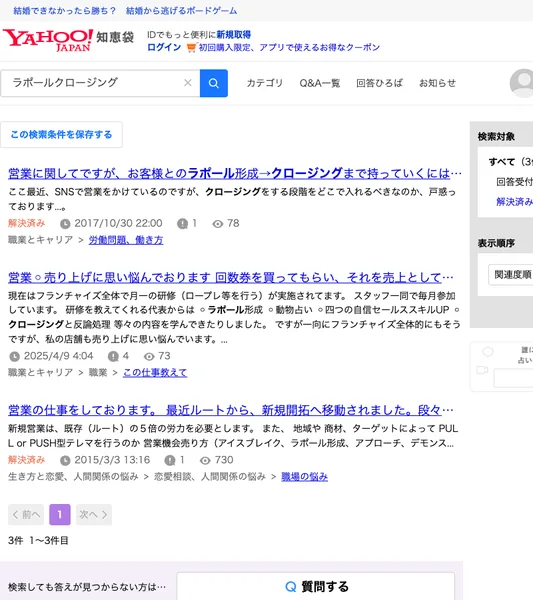Screen dimensions: 533x600
Task: Open the お知らせ menu
Action: click(437, 83)
